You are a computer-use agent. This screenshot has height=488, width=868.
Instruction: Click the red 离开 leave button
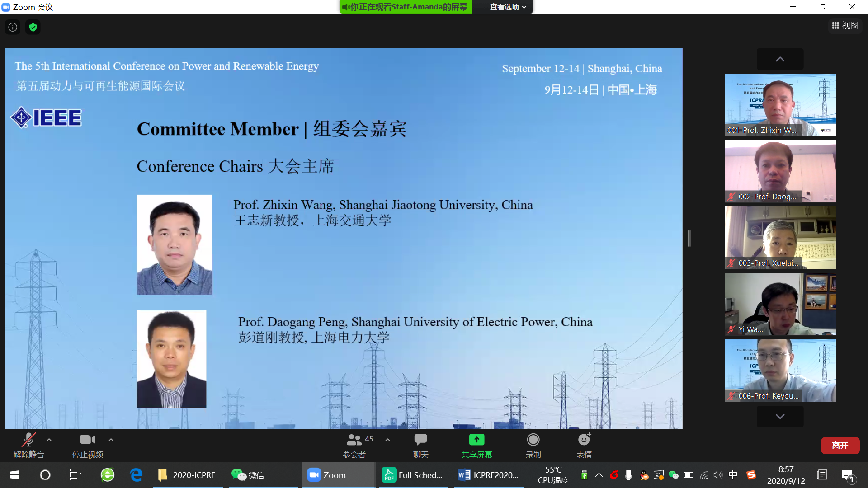tap(840, 446)
